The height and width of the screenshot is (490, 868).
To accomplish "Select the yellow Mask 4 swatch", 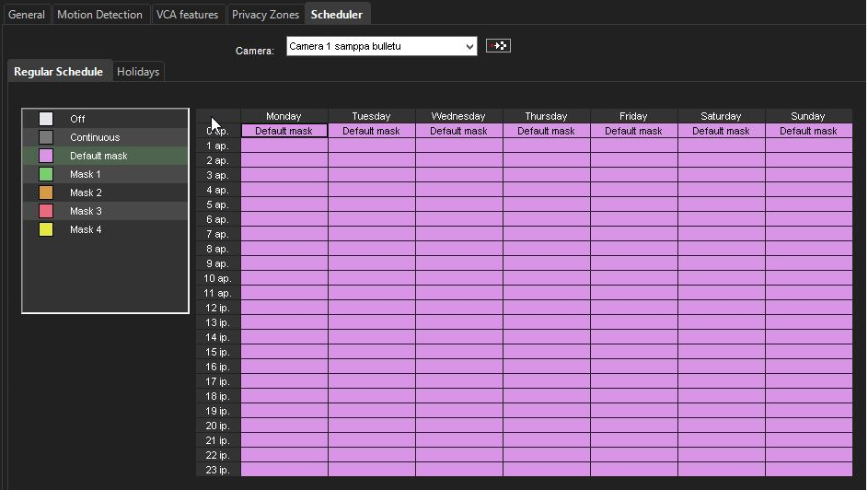I will coord(46,229).
